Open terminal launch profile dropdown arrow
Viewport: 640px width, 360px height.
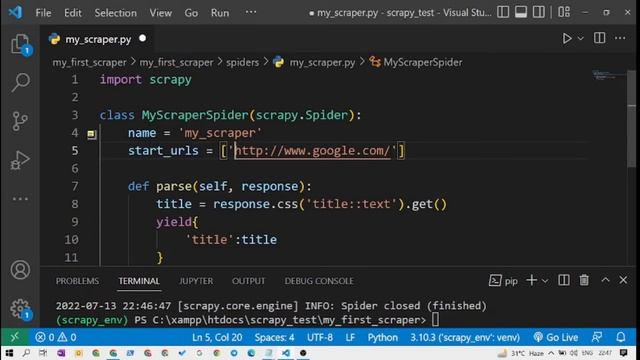click(545, 281)
